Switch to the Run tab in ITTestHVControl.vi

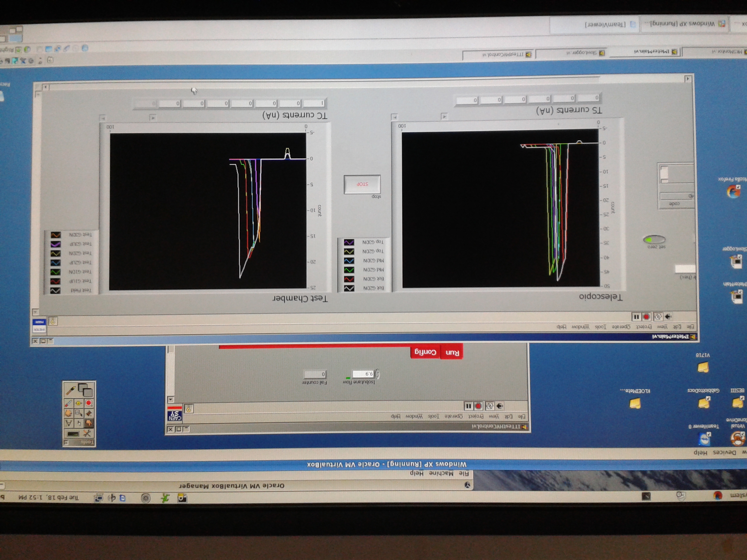[x=452, y=352]
